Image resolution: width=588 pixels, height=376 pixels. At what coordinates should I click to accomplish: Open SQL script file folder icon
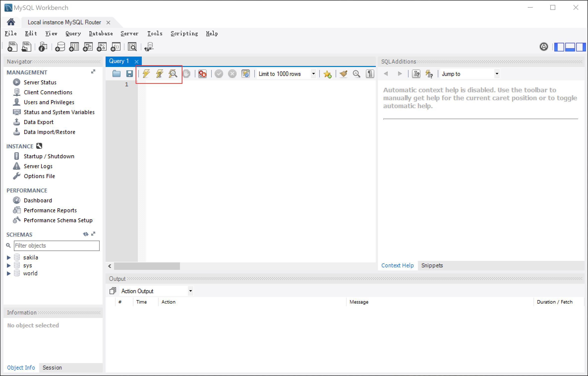116,74
